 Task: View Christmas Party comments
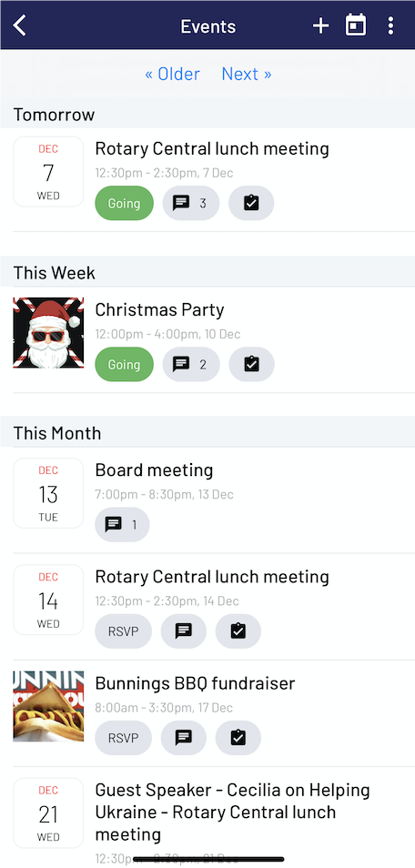190,364
